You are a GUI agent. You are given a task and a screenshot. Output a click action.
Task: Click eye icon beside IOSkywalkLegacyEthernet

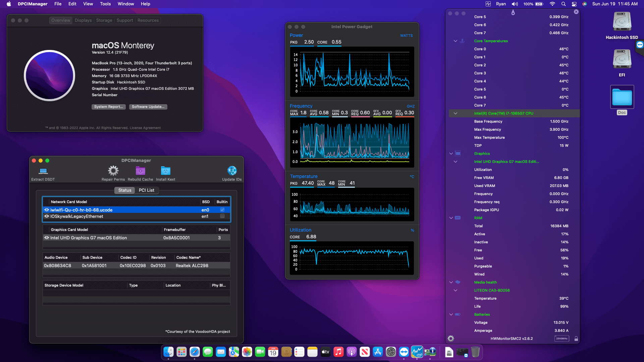point(47,216)
